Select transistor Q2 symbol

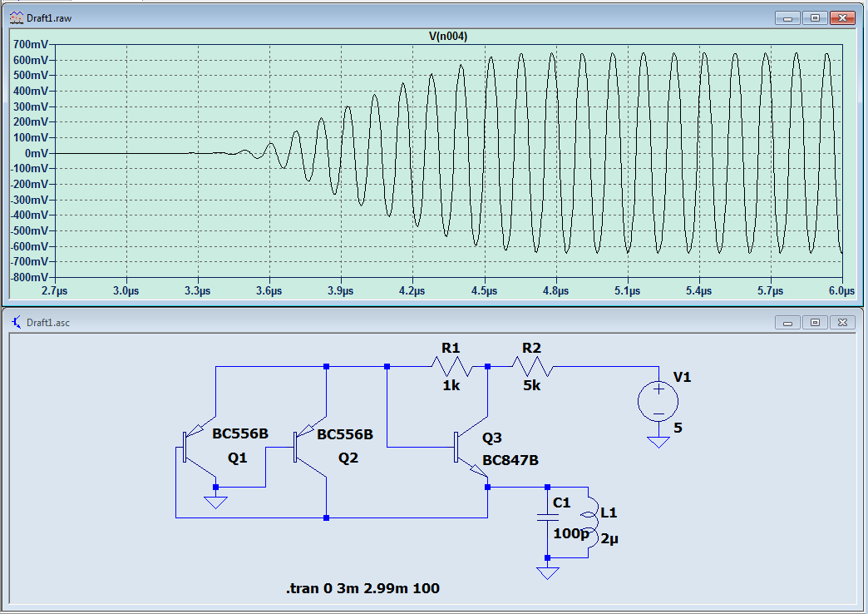pyautogui.click(x=310, y=447)
